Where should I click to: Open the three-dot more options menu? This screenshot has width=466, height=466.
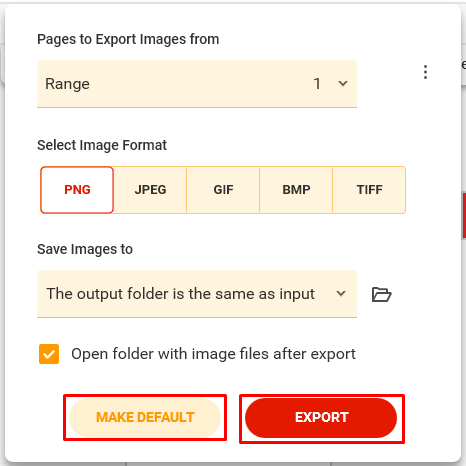425,72
